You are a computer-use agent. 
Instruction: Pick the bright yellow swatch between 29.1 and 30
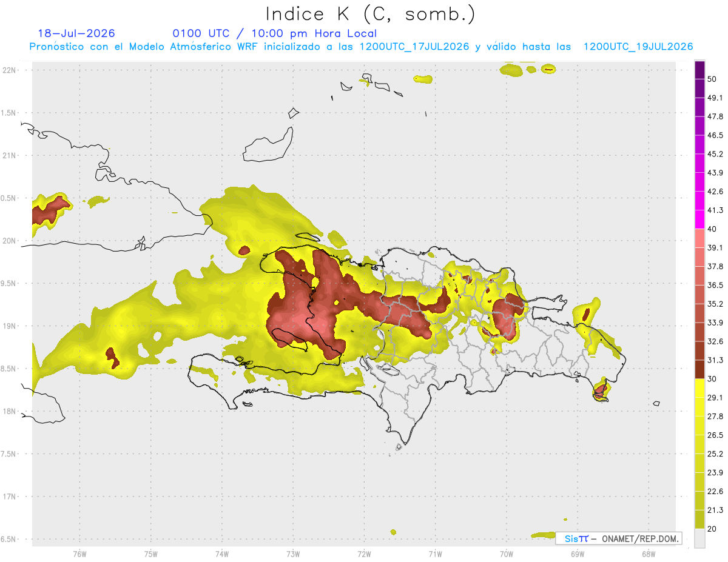699,388
